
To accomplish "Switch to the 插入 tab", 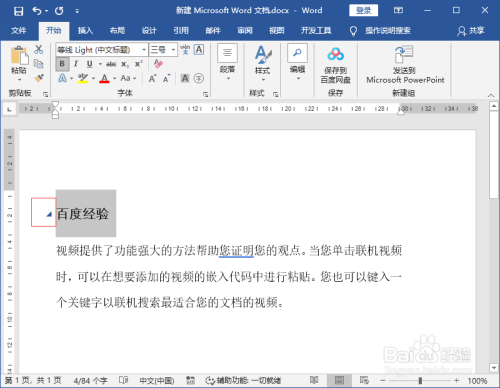I will [x=85, y=31].
